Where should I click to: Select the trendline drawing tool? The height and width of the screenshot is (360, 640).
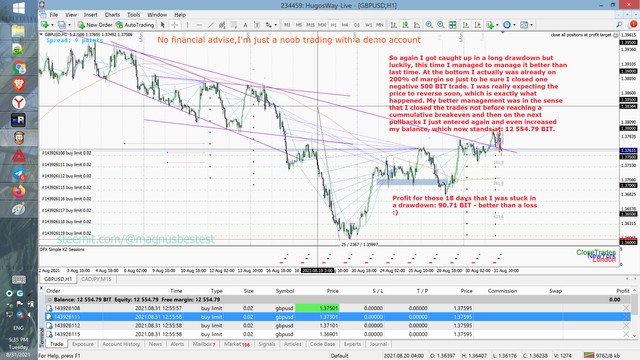click(211, 25)
